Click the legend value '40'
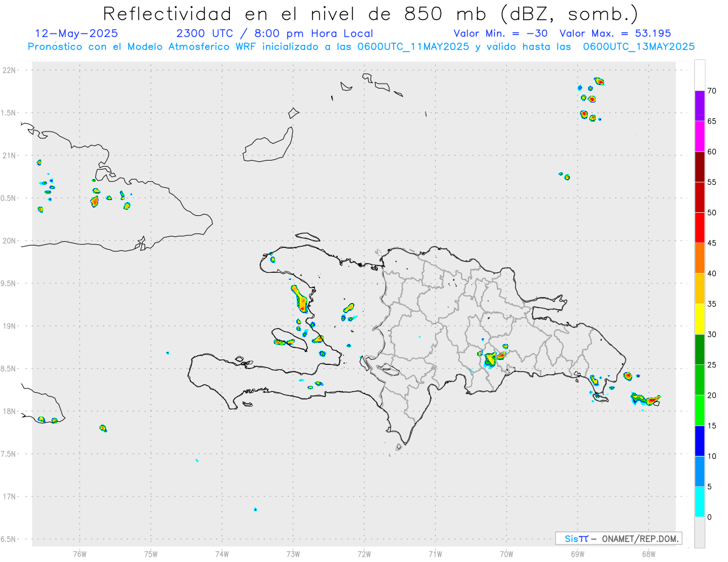The image size is (728, 562). 713,273
